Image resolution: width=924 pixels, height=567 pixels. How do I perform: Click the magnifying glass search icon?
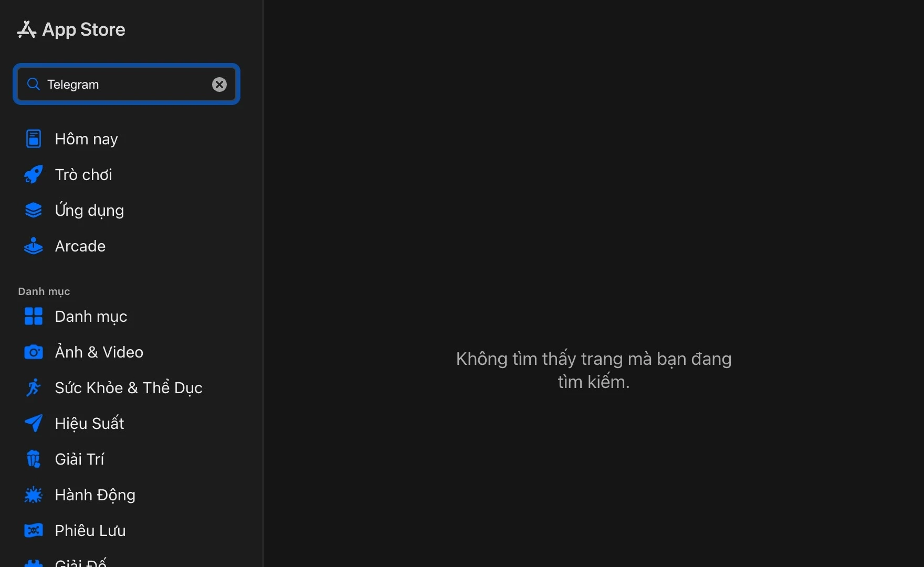pos(33,84)
